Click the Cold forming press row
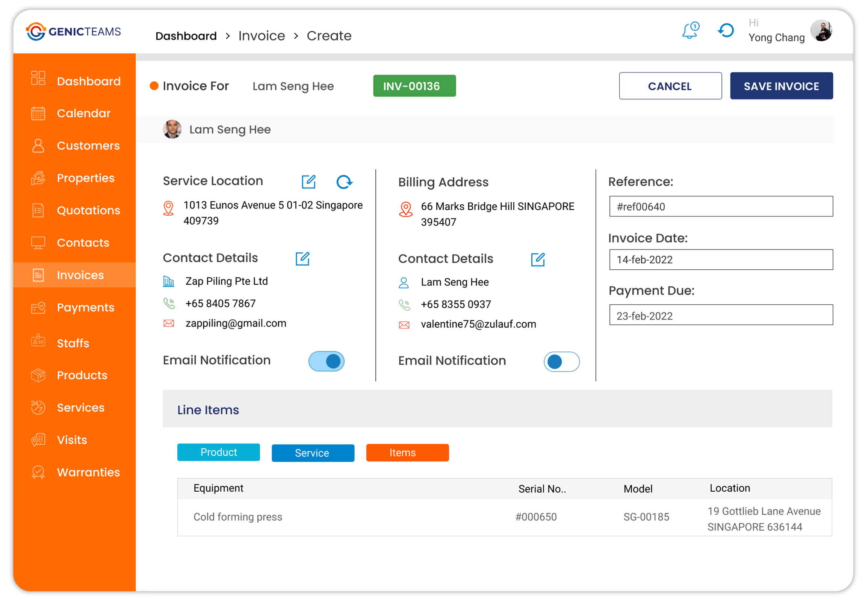The image size is (868, 601). coord(505,518)
